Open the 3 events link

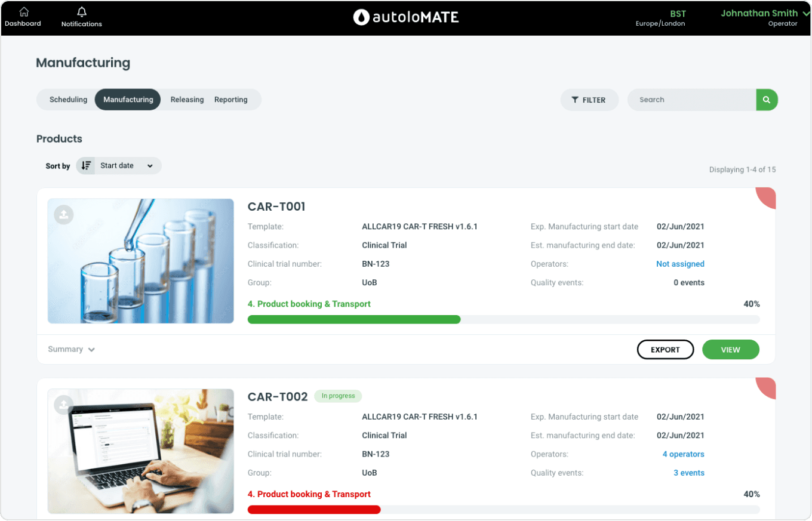click(x=689, y=473)
